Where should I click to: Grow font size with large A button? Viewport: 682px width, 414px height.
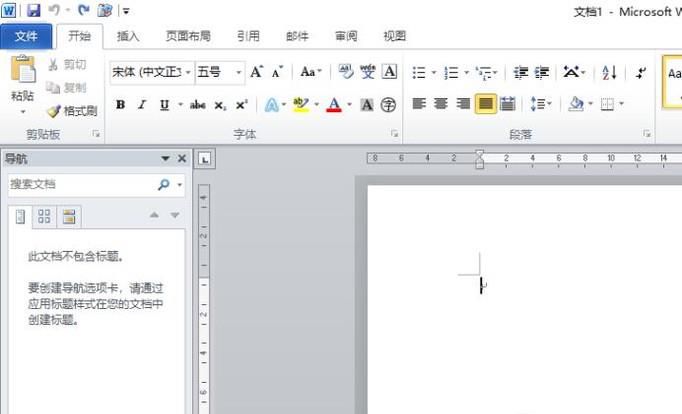point(256,72)
